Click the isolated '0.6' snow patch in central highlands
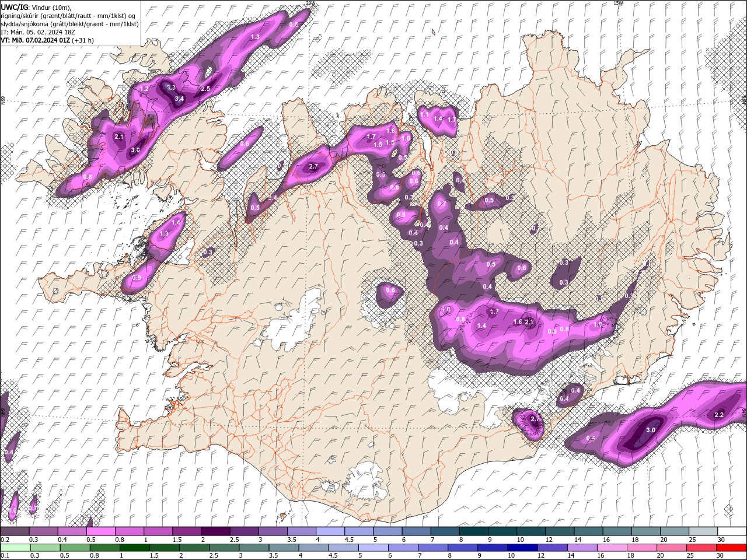Viewport: 747px width, 560px height. pyautogui.click(x=390, y=293)
